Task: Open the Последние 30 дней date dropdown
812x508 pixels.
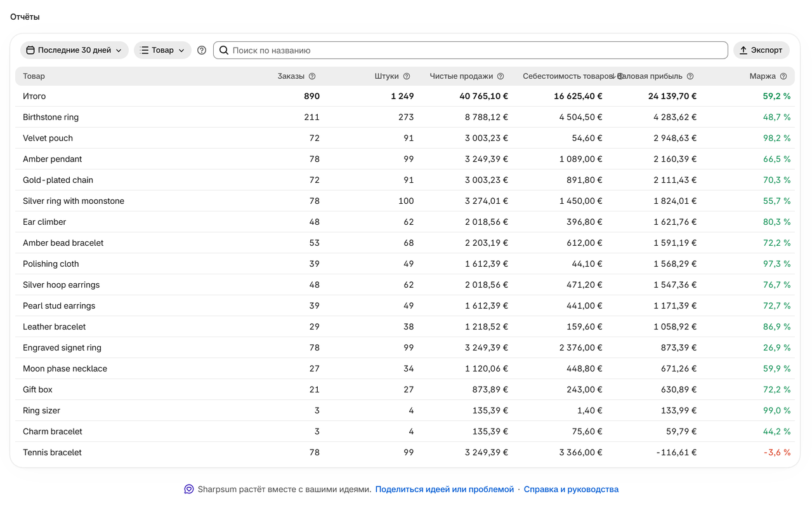Action: [74, 50]
